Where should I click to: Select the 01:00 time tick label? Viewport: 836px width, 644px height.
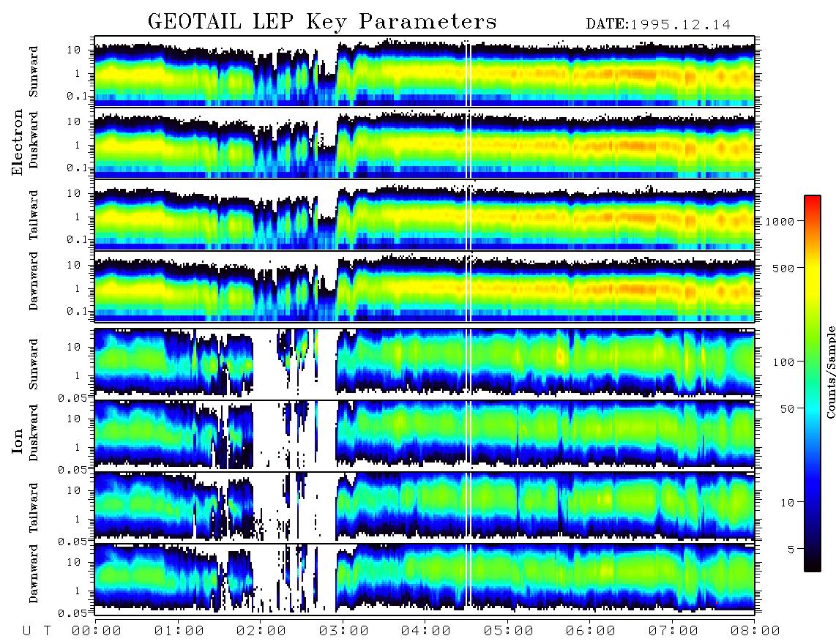[x=179, y=632]
